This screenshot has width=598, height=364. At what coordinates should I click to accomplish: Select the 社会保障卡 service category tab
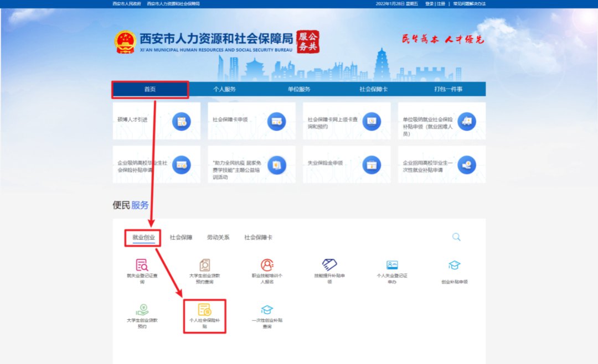[x=258, y=237]
